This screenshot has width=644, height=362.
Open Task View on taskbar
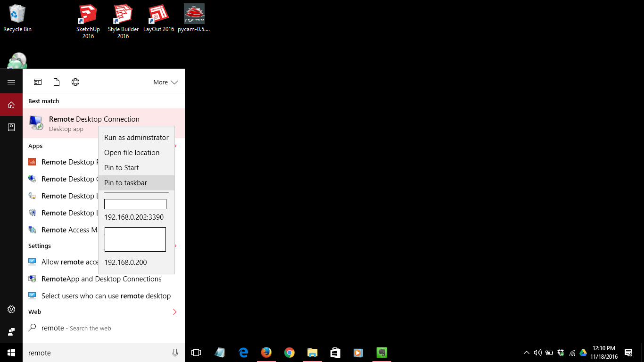pyautogui.click(x=196, y=353)
